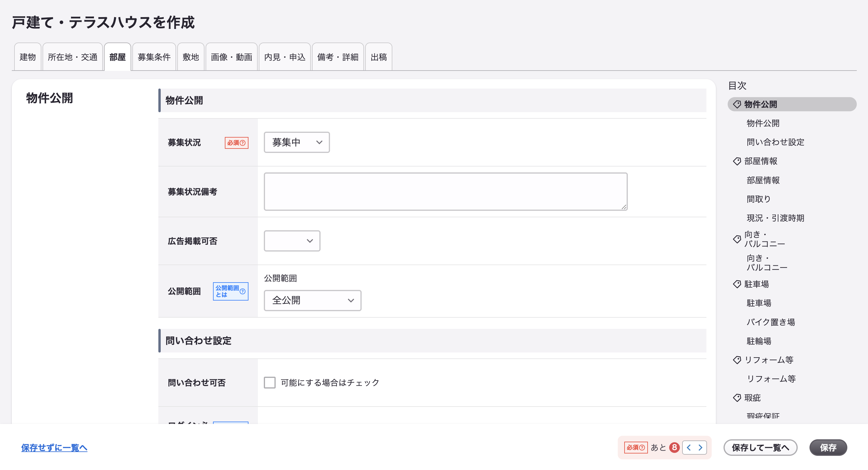Viewport: 868px width, 470px height.
Task: Click the 保存せずに一覧へ link
Action: pos(54,448)
